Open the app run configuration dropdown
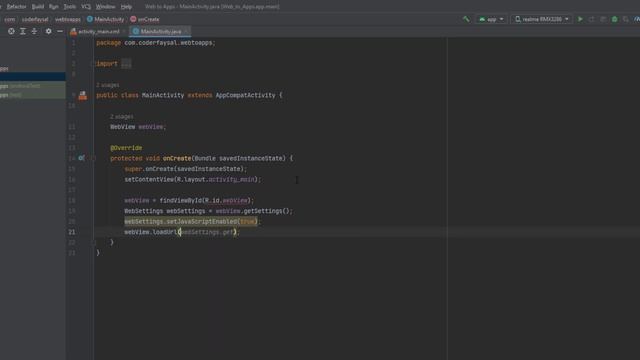 coord(491,19)
